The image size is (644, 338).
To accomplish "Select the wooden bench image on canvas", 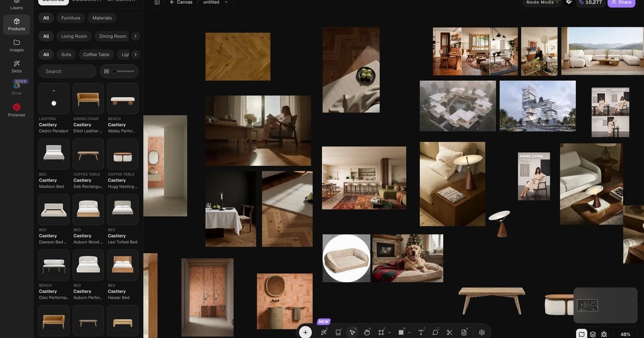I will pos(492,300).
